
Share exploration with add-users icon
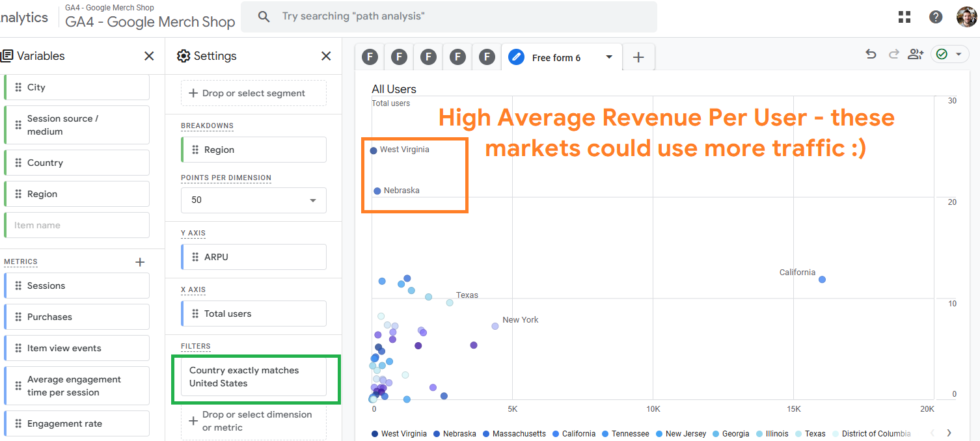(916, 55)
